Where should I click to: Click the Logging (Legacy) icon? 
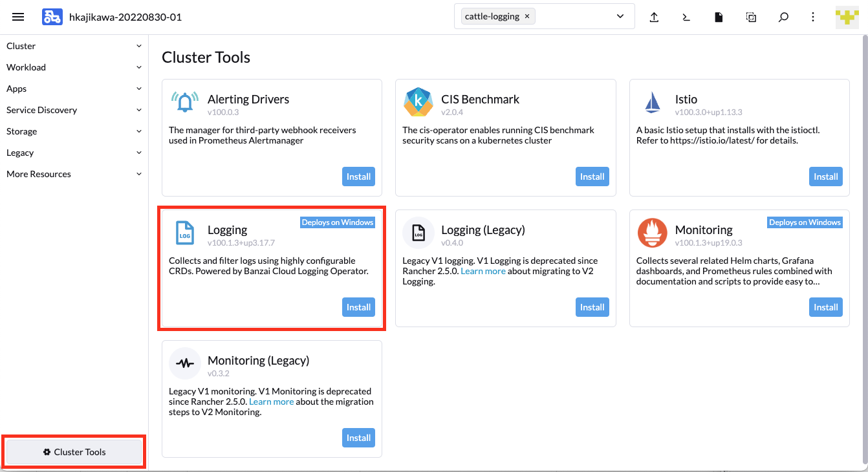pos(418,233)
